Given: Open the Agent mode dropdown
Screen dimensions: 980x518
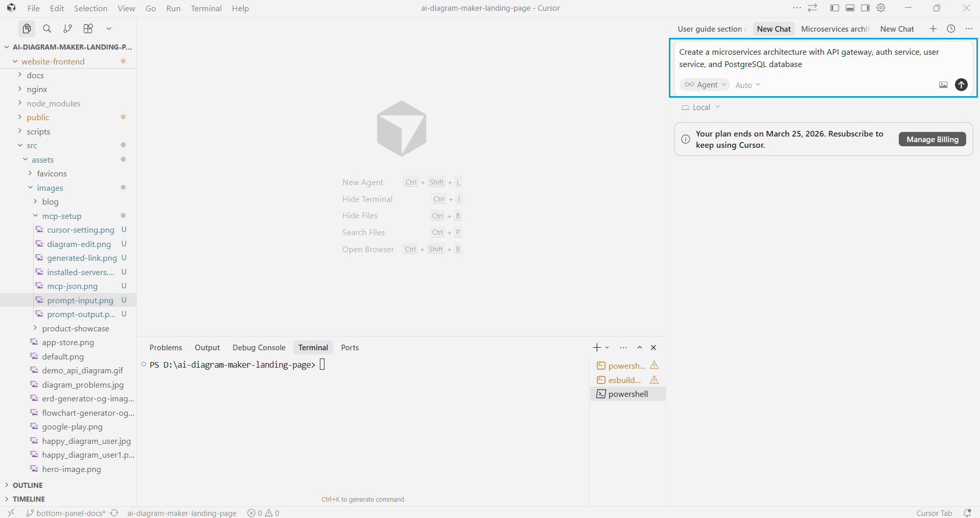Looking at the screenshot, I should coord(705,84).
